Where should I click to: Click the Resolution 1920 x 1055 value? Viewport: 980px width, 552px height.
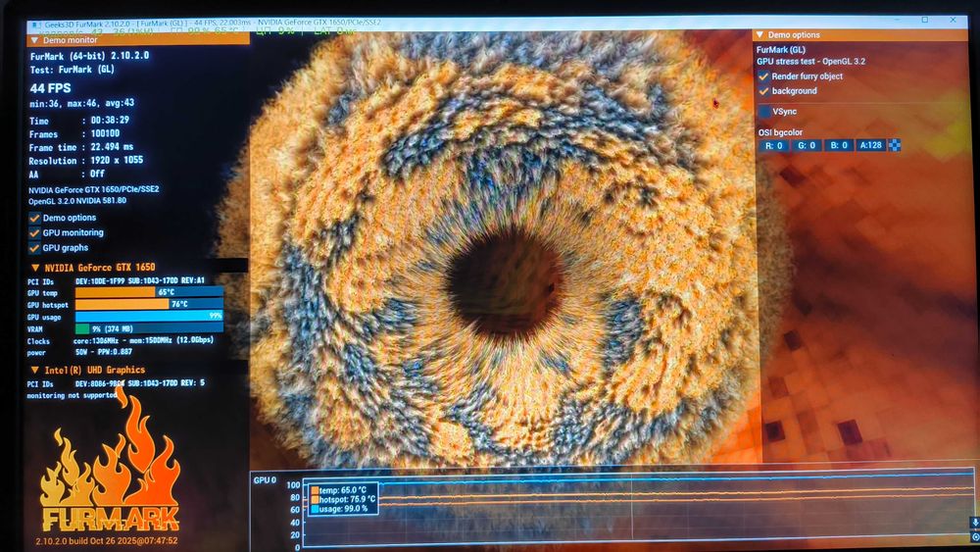click(117, 160)
